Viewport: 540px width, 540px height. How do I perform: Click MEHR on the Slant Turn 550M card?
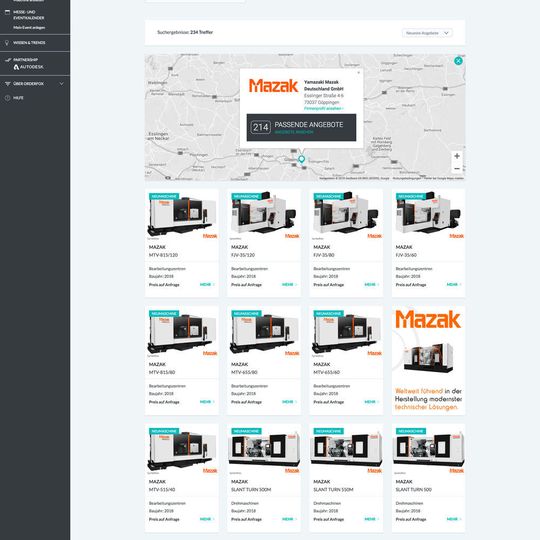372,519
